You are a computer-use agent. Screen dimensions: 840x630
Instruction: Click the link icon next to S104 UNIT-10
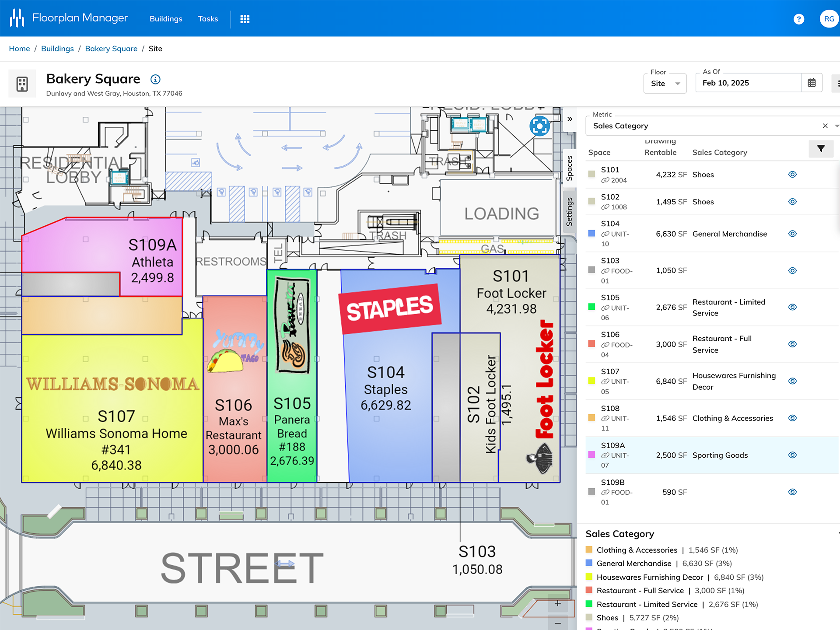pyautogui.click(x=606, y=234)
